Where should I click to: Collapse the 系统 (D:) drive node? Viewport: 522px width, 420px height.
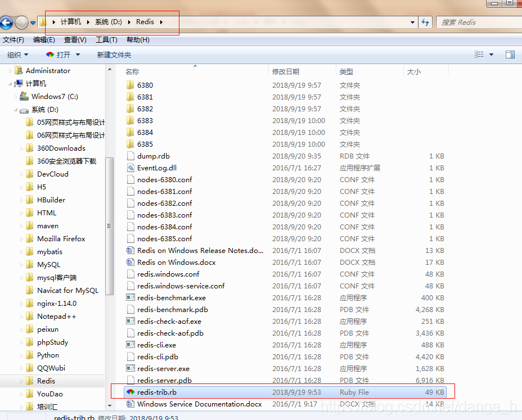[16, 110]
